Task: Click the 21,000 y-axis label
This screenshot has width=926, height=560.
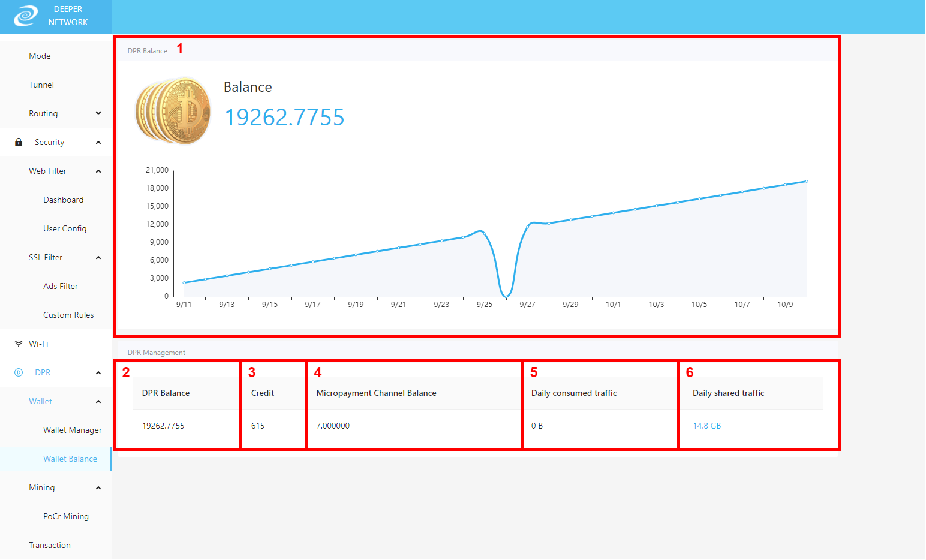Action: 157,170
